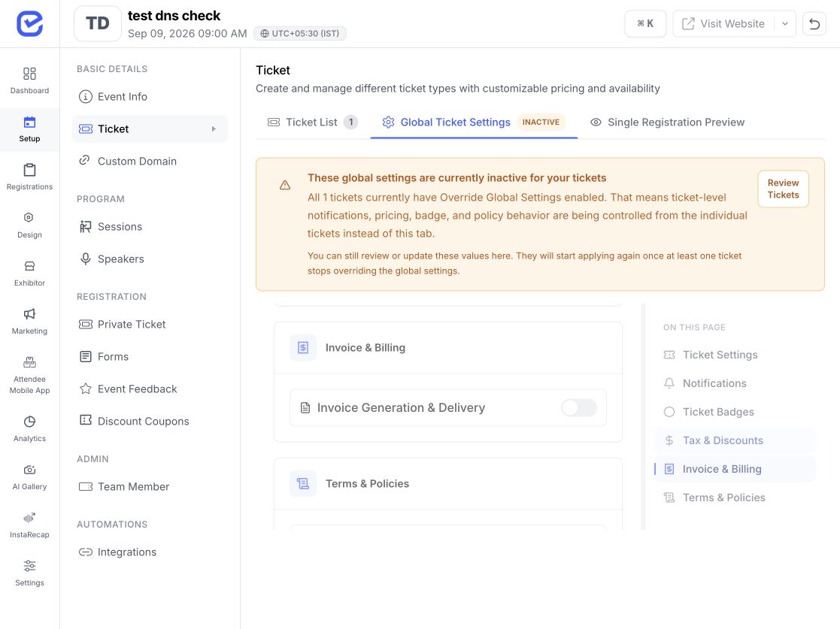Toggle Invoice Generation & Delivery switch

[x=579, y=408]
